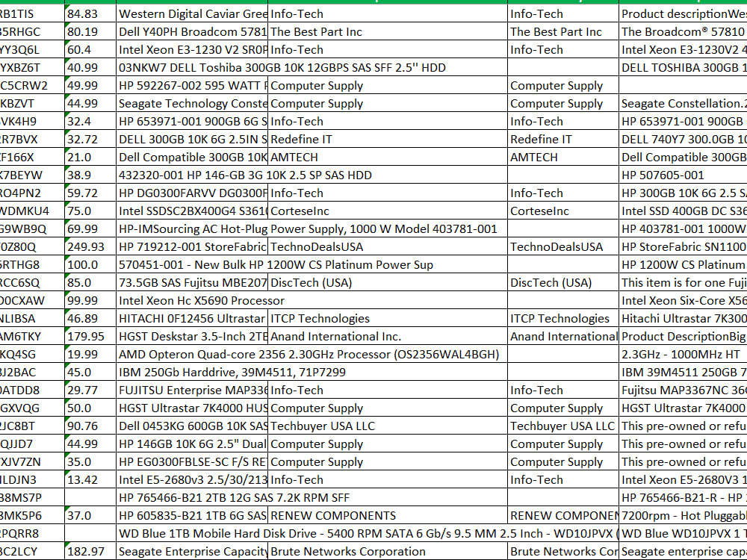Select the first Redefine IT seller cell
747x560 pixels.
388,140
